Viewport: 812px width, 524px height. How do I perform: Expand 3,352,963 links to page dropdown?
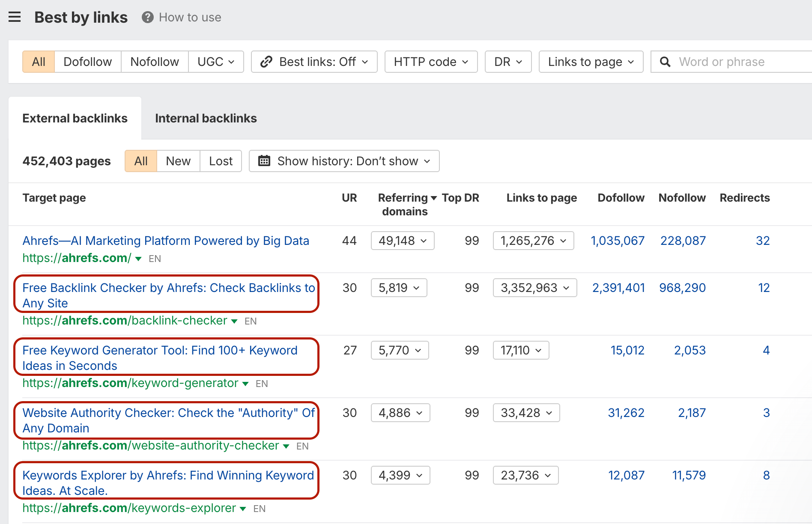click(535, 288)
